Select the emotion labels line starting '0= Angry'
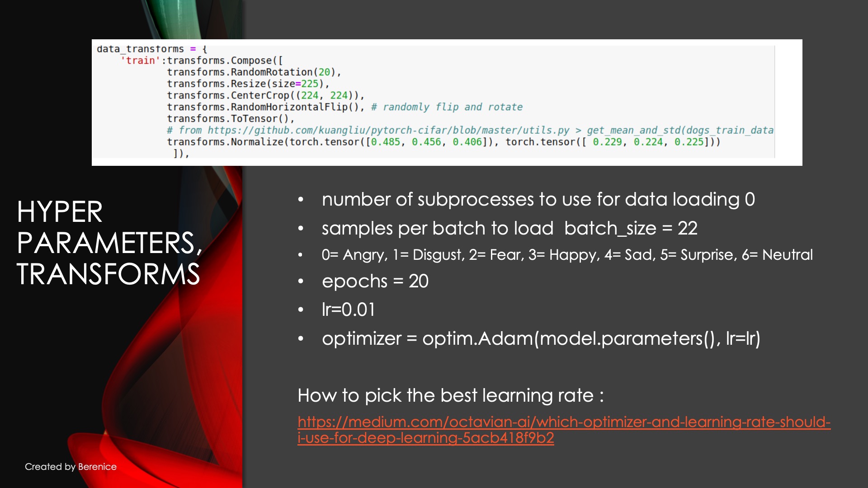868x488 pixels. [567, 255]
